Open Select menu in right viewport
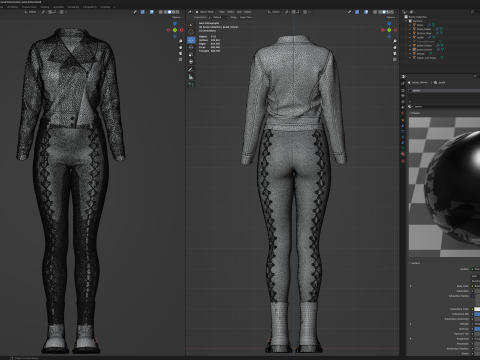Image resolution: width=480 pixels, height=360 pixels. point(230,12)
